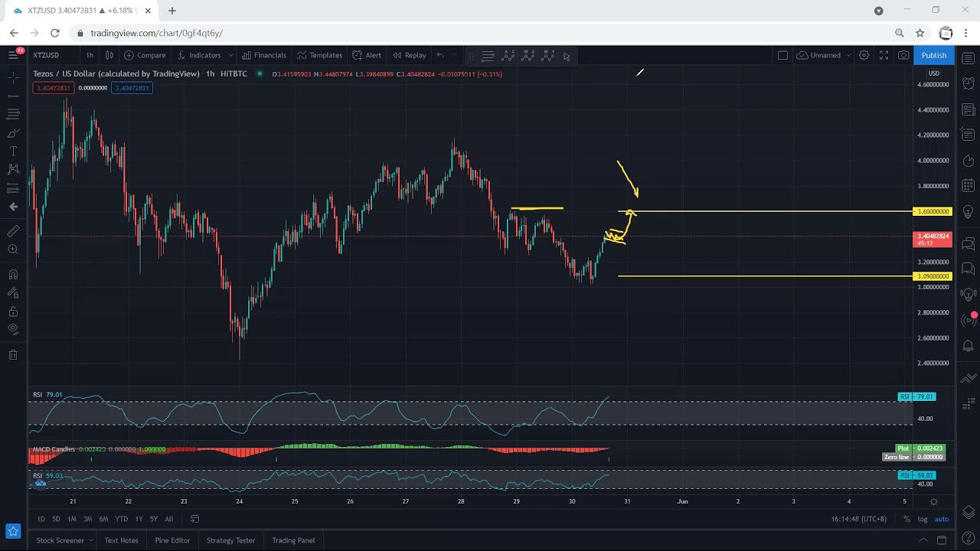Select the 3M date range
This screenshot has height=551, width=980.
point(87,519)
